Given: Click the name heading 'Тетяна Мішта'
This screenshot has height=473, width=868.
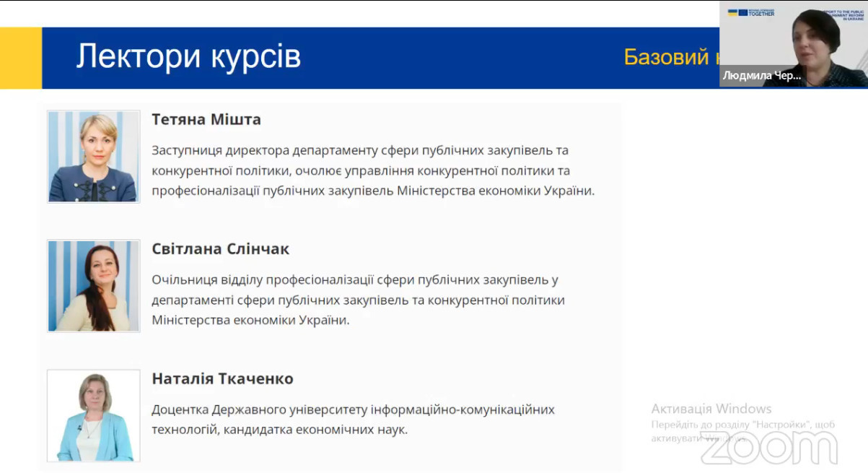Looking at the screenshot, I should point(206,119).
